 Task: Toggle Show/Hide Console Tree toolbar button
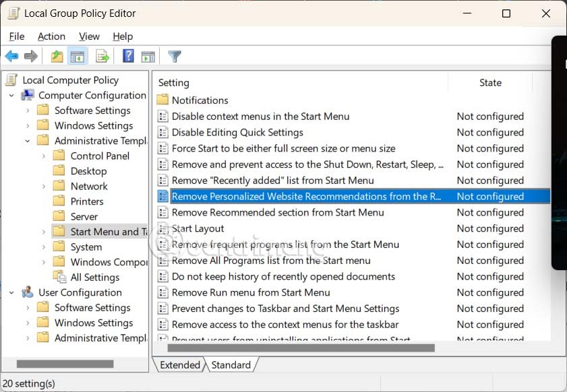(x=78, y=57)
